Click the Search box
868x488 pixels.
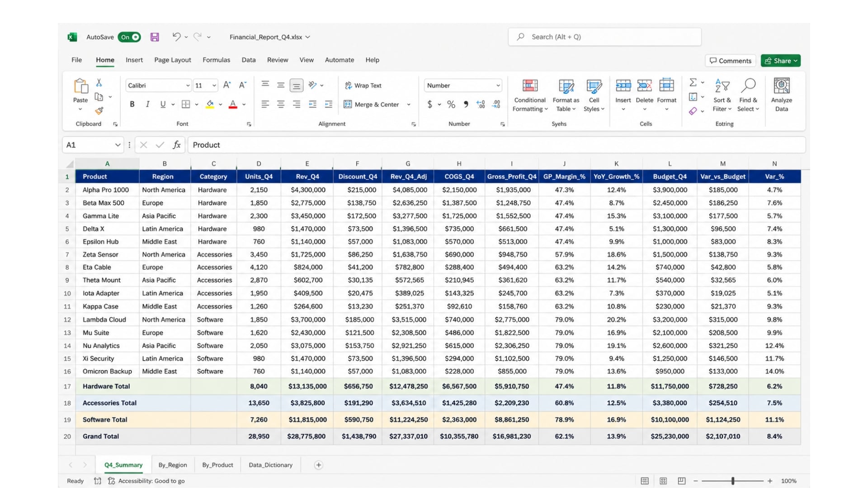[604, 37]
